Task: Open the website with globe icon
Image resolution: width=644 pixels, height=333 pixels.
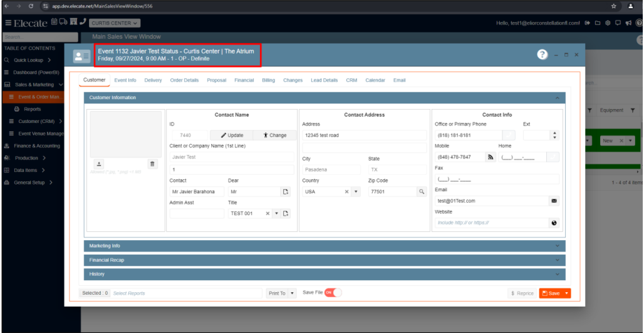Action: click(x=554, y=223)
